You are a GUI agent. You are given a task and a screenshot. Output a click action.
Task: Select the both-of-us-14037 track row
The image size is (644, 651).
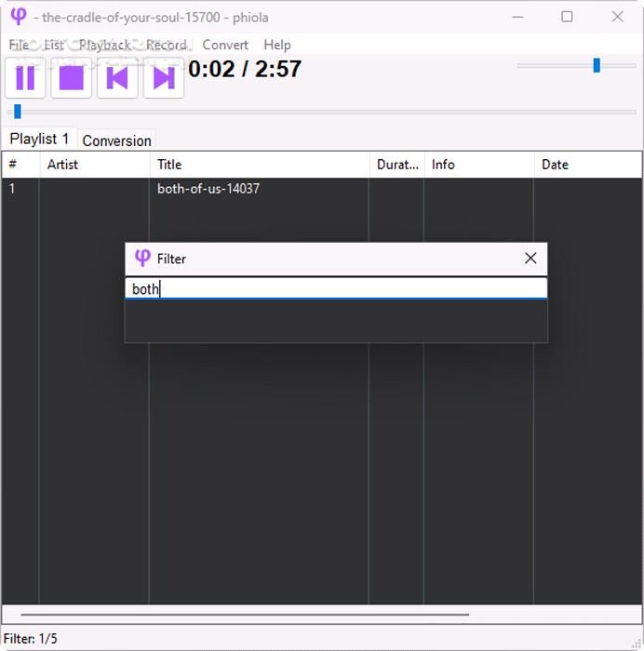208,189
